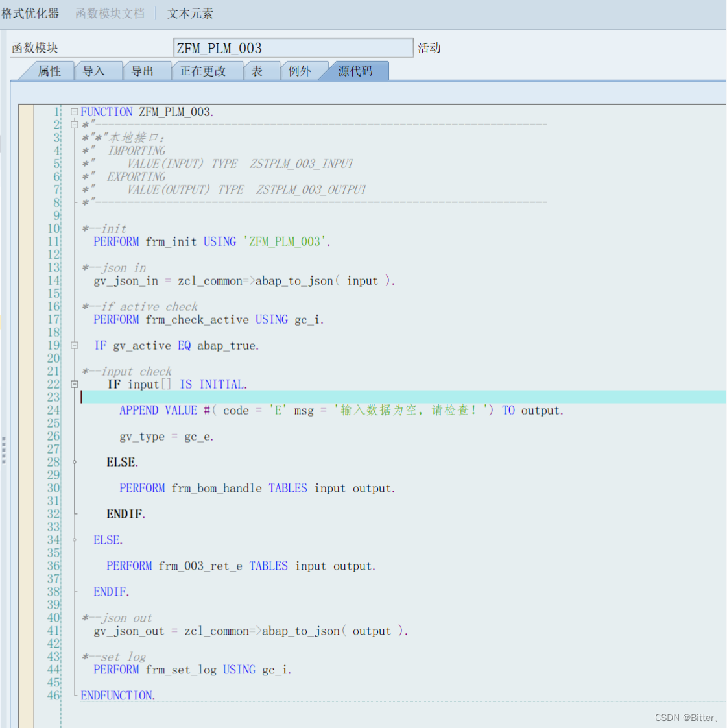The width and height of the screenshot is (727, 728).
Task: Click the highlighted empty line 23
Action: click(x=259, y=397)
